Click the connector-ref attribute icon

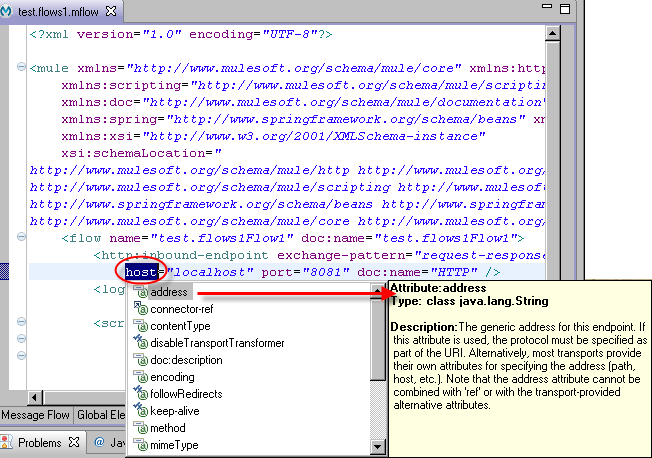click(x=141, y=309)
